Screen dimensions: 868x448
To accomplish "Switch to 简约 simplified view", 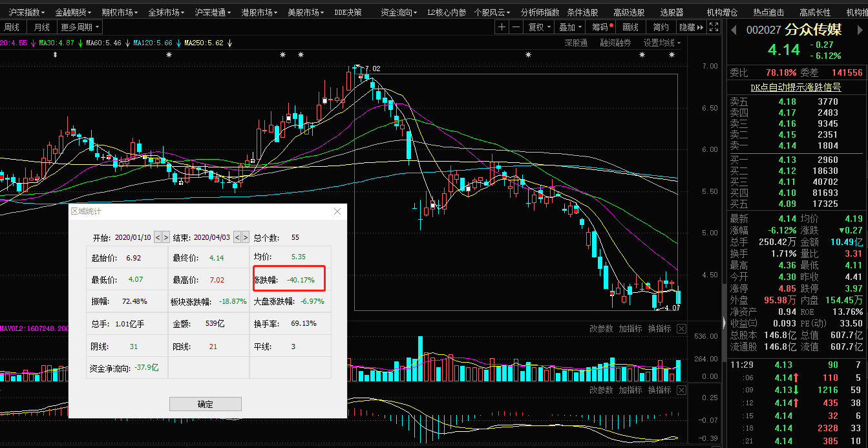I will click(x=661, y=27).
